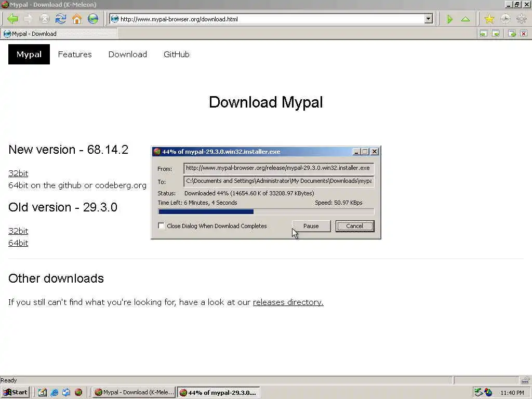
Task: Open a new tab via tab-bar icon
Action: coord(512,33)
